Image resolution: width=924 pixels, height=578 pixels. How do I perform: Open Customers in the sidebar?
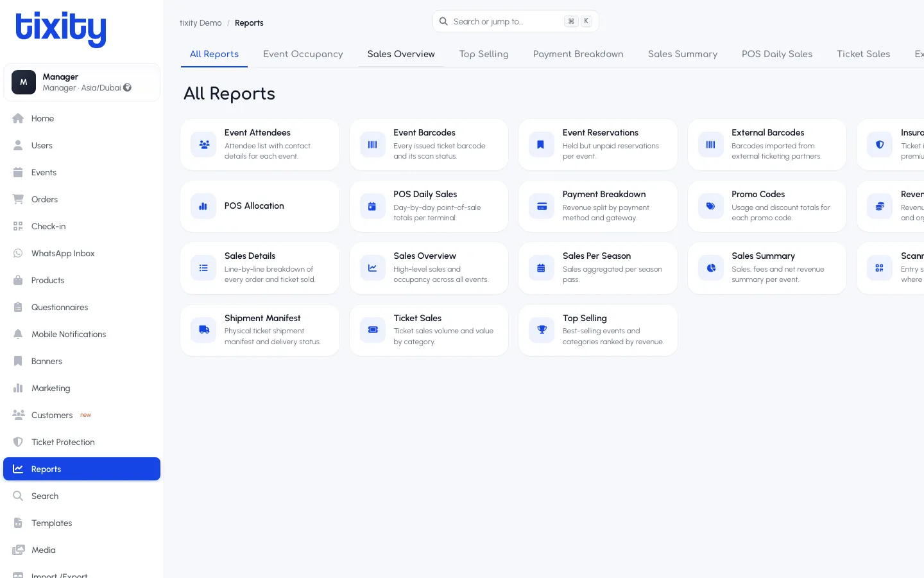[81, 415]
